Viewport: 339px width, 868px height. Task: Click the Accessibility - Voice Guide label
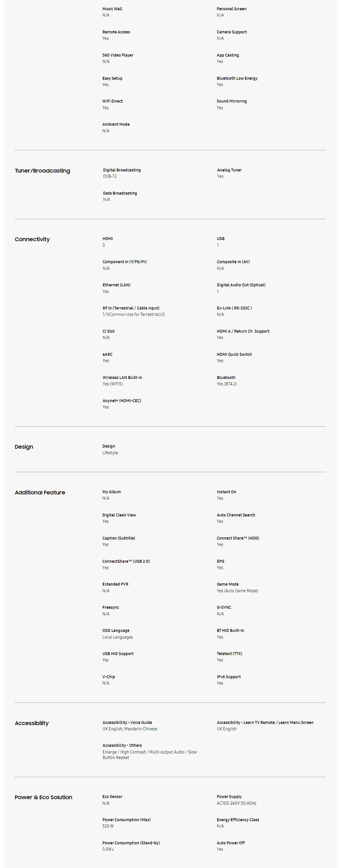(127, 723)
